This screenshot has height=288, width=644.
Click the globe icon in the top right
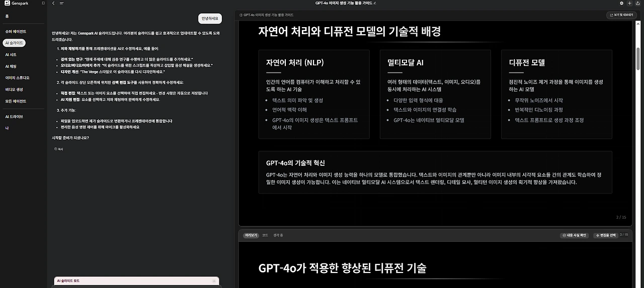coord(621,3)
